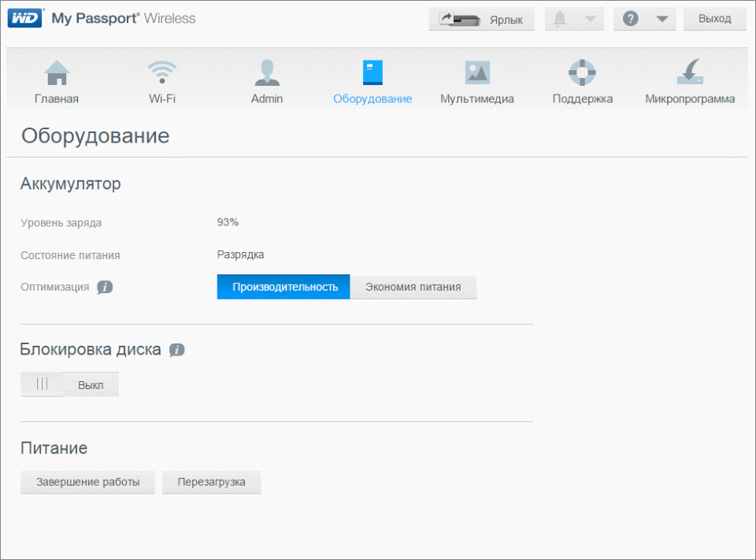Viewport: 756px width, 560px height.
Task: Click the WD logo
Action: [x=26, y=18]
